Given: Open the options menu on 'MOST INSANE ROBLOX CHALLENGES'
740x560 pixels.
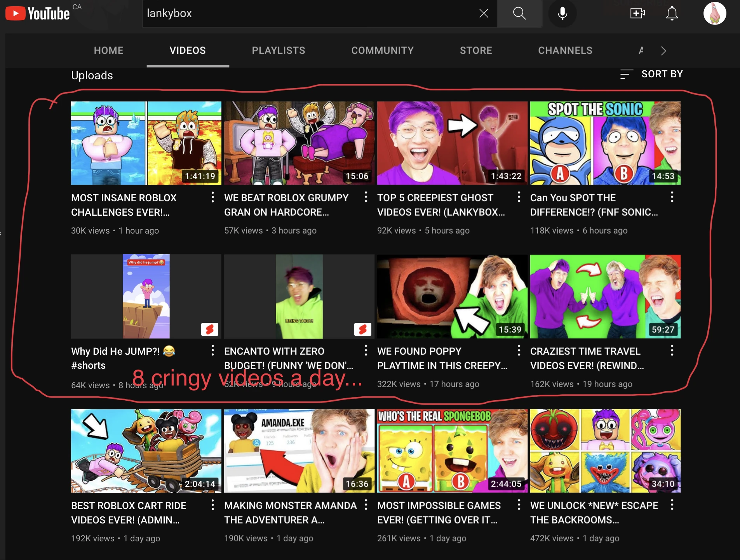Looking at the screenshot, I should 213,197.
